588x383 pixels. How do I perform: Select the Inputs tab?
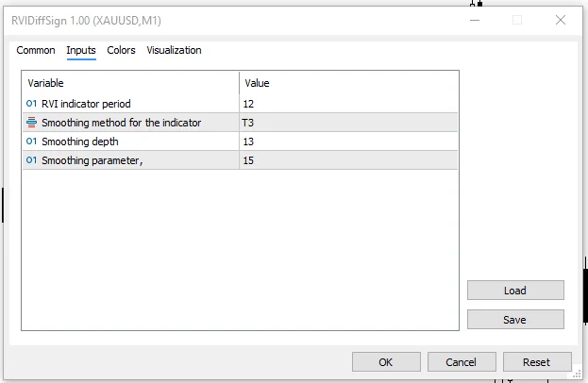point(81,50)
